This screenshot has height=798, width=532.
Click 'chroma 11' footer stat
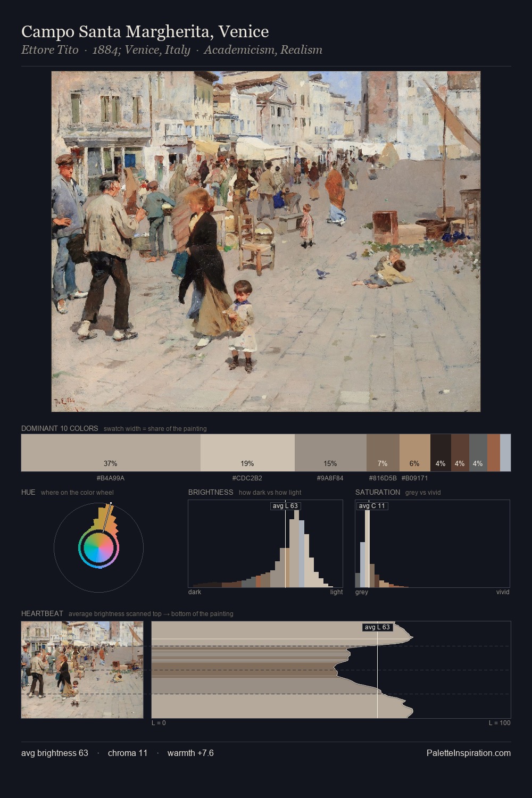click(x=128, y=753)
